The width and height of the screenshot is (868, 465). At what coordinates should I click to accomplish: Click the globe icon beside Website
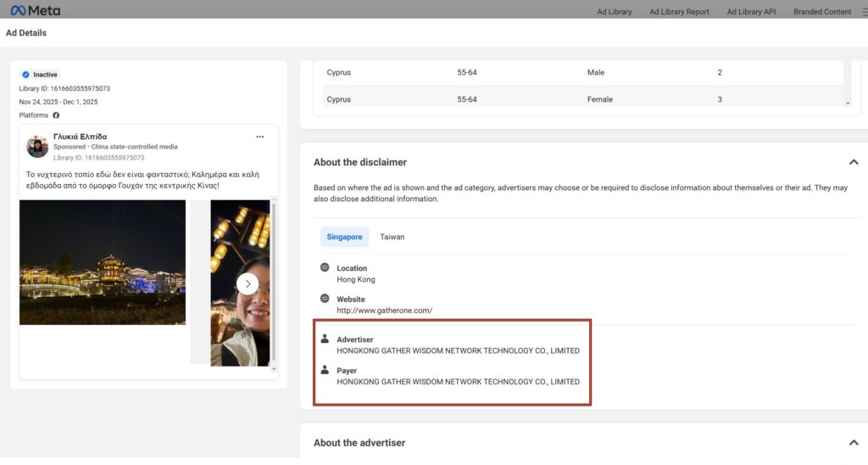tap(325, 299)
